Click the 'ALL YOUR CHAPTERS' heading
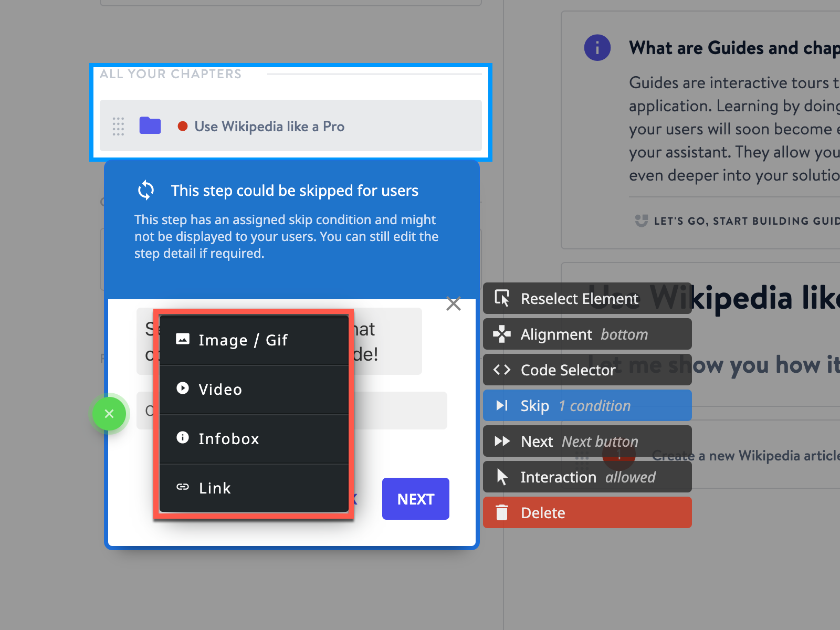 171,74
